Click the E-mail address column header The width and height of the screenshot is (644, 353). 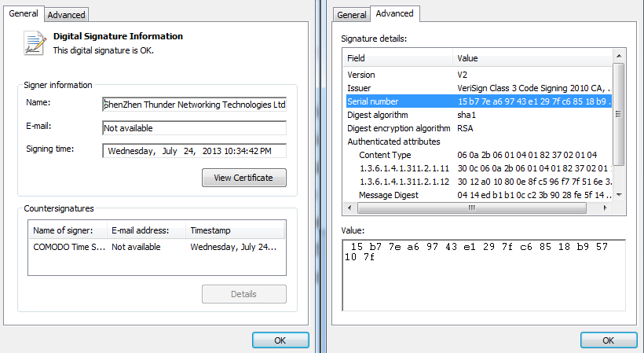147,230
